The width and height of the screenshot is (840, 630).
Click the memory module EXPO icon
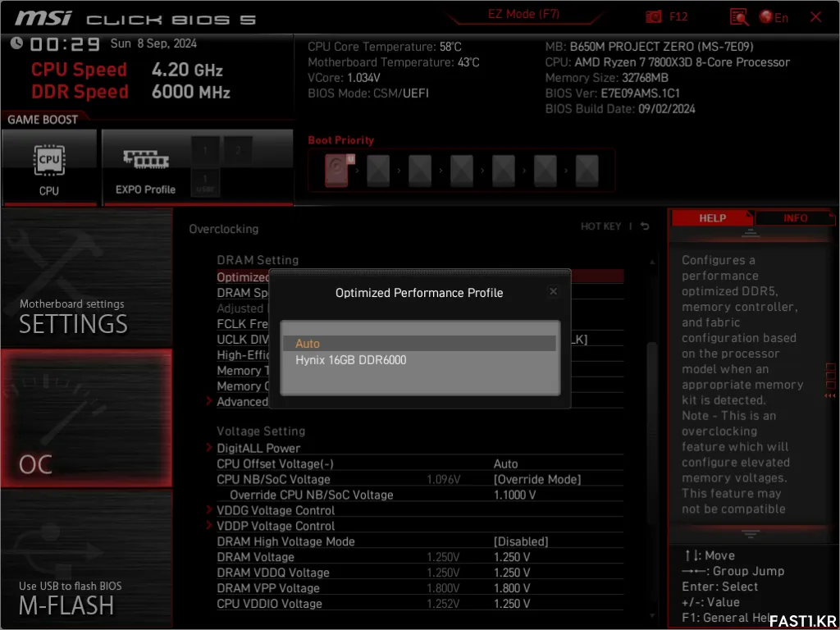(x=146, y=160)
